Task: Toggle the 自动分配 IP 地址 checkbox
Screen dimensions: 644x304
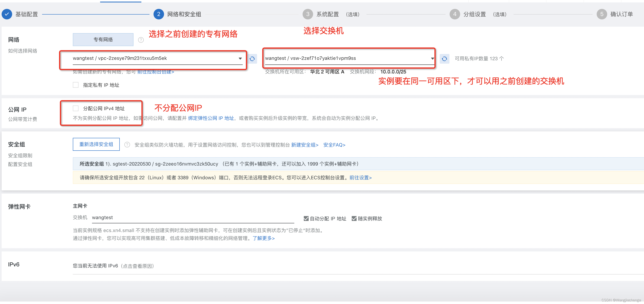Action: pyautogui.click(x=306, y=218)
